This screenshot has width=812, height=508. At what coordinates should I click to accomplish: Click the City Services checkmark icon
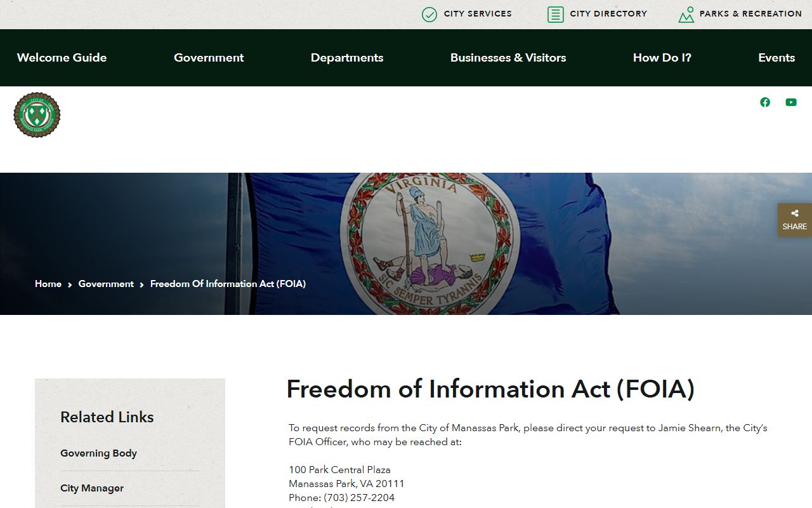(429, 15)
